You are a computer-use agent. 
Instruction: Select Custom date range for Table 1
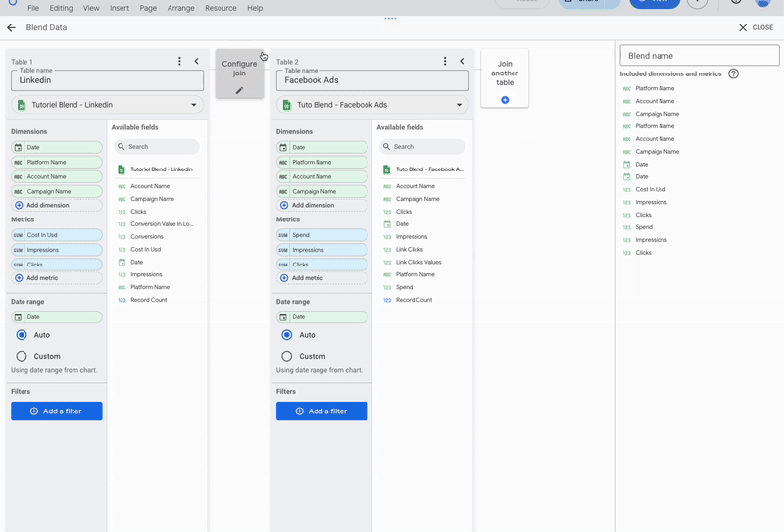click(x=22, y=356)
